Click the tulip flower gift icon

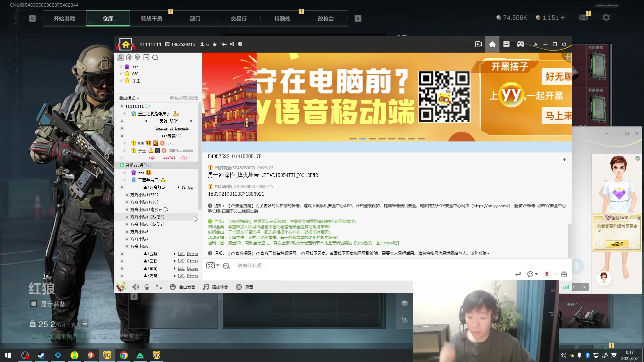pos(547,274)
